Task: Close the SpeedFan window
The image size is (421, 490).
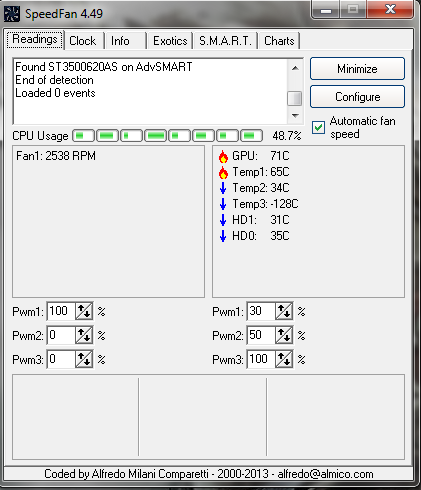Action: 390,9
